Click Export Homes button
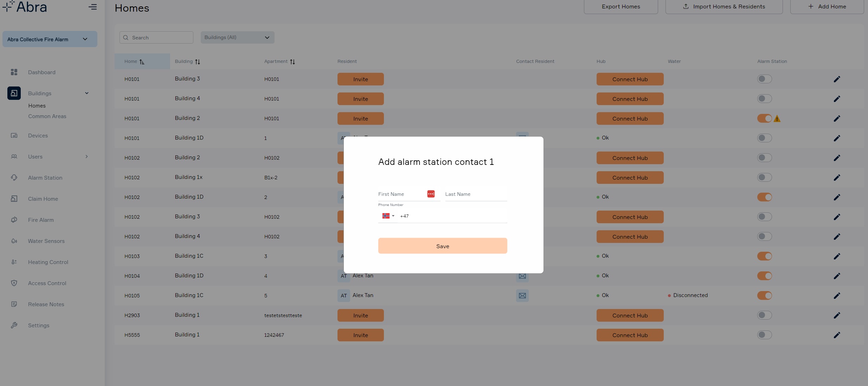The height and width of the screenshot is (386, 868). click(x=621, y=7)
